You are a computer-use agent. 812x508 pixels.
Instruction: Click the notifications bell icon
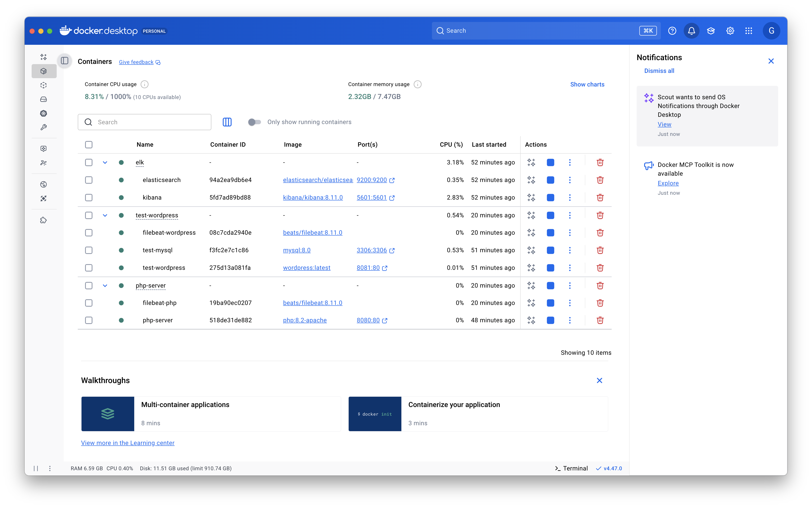click(x=691, y=31)
